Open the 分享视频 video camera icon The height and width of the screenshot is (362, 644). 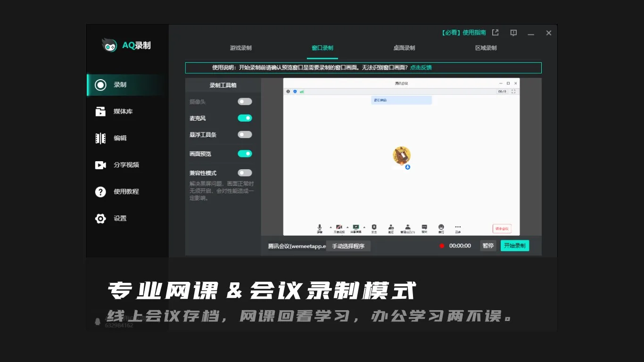click(100, 165)
